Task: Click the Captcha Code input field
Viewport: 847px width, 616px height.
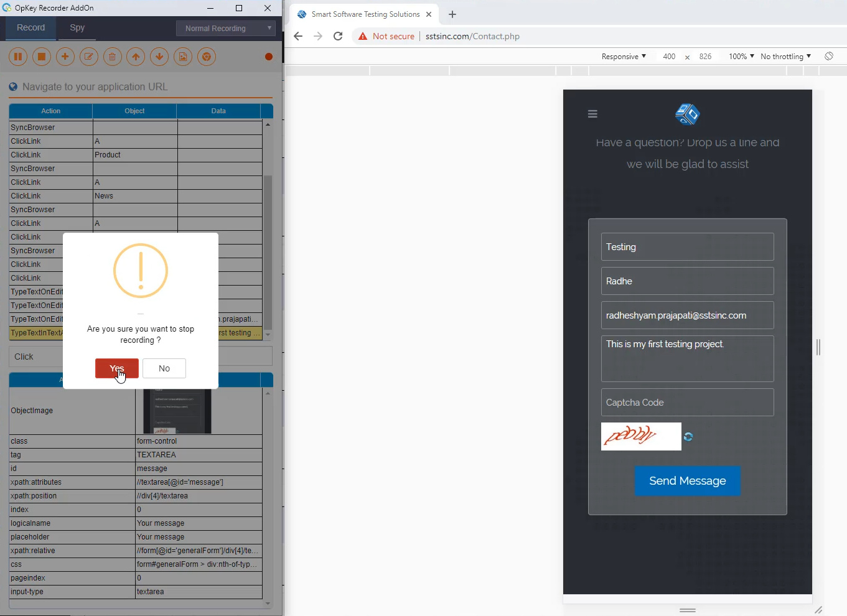Action: tap(688, 403)
